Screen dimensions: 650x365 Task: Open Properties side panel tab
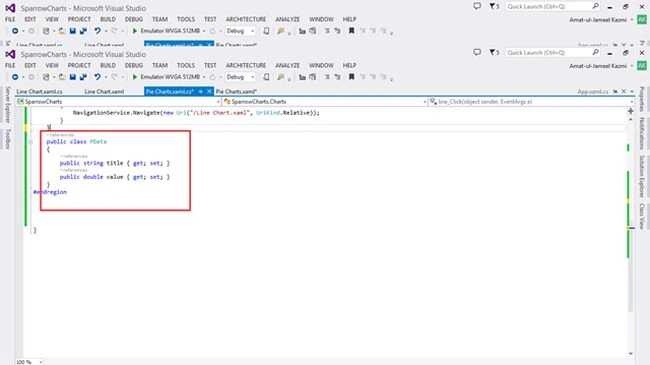pyautogui.click(x=642, y=99)
